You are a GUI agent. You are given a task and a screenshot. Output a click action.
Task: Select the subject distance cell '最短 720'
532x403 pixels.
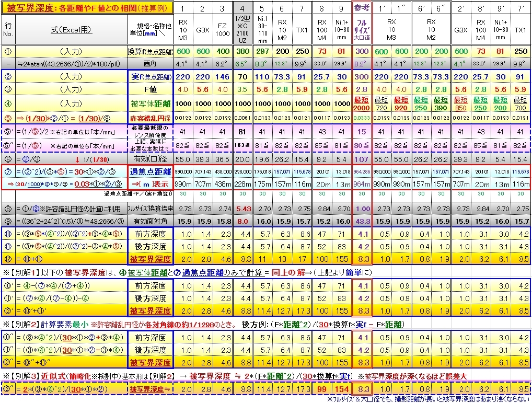[381, 104]
